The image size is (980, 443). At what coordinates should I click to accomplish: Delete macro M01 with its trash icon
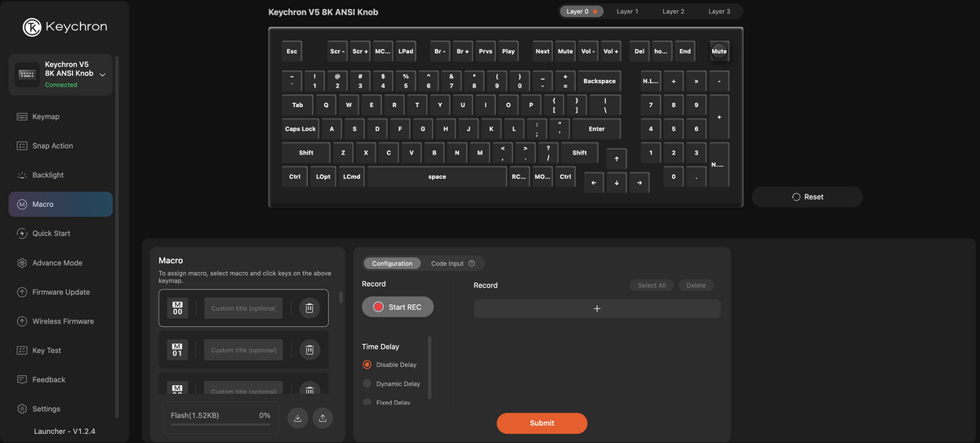[x=310, y=350]
